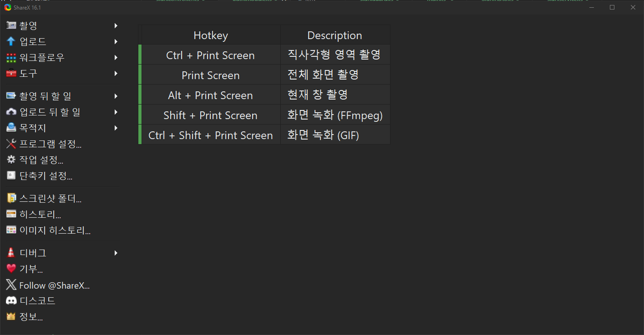This screenshot has height=335, width=644.
Task: Minimize the ShareX window
Action: click(591, 7)
